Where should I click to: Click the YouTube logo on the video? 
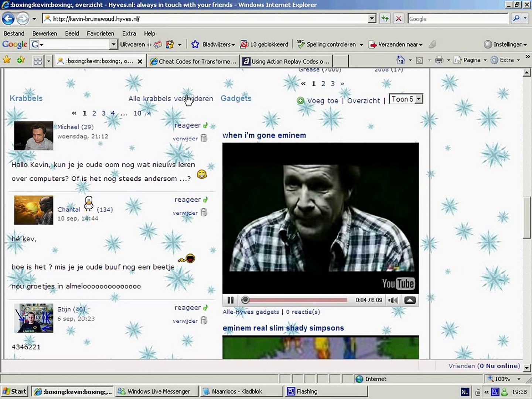pyautogui.click(x=398, y=283)
